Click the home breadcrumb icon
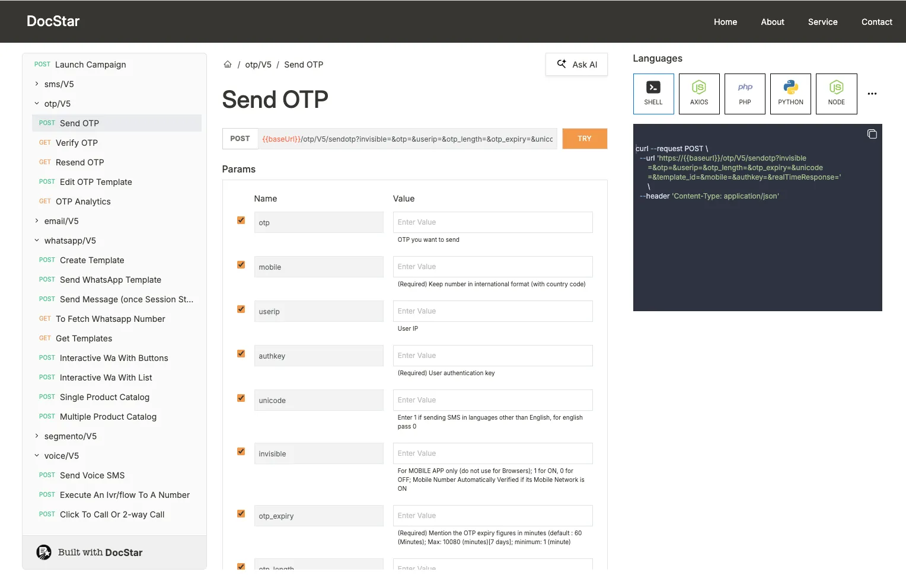 [x=228, y=64]
